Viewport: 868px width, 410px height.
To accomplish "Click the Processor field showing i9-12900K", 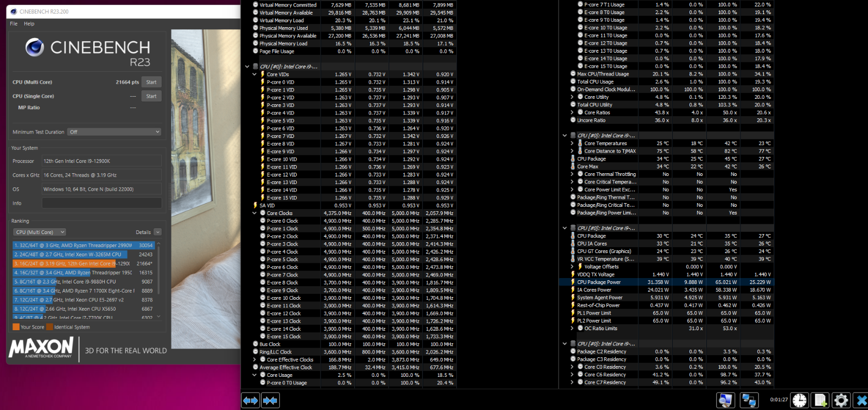I will [x=102, y=161].
